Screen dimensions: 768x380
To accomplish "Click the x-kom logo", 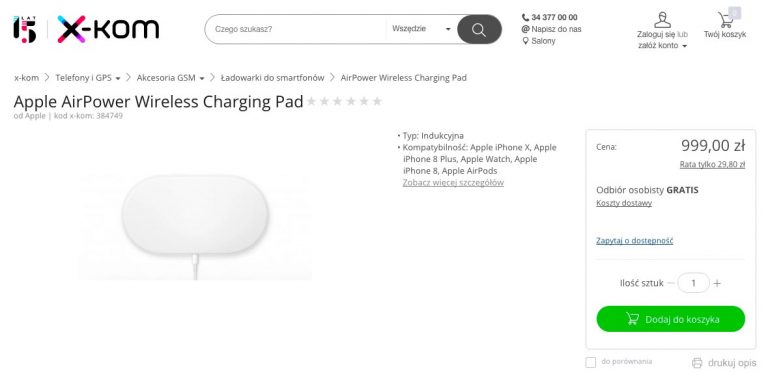I will [x=108, y=29].
